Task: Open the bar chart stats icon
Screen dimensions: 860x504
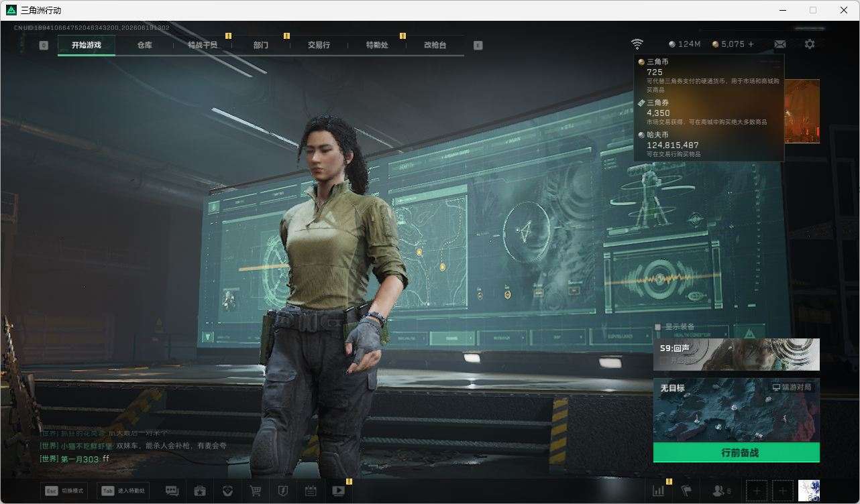Action: coord(658,491)
